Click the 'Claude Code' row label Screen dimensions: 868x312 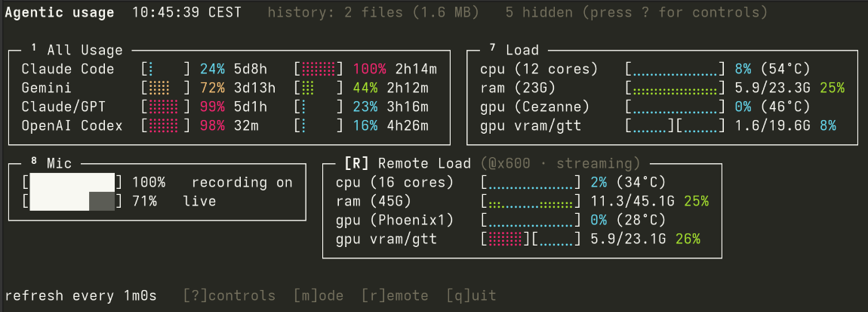(x=68, y=70)
